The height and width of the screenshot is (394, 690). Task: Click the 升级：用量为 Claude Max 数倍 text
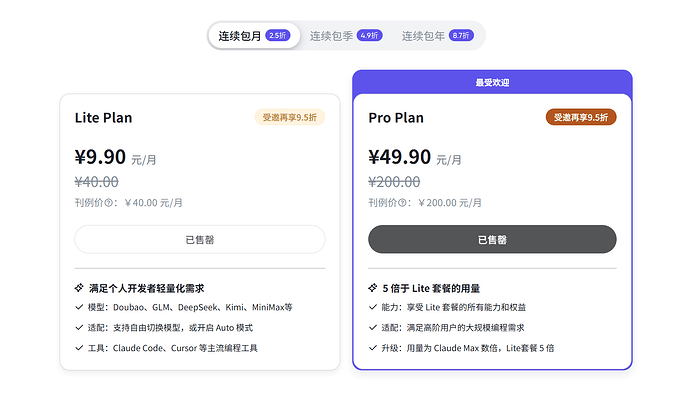[x=468, y=348]
